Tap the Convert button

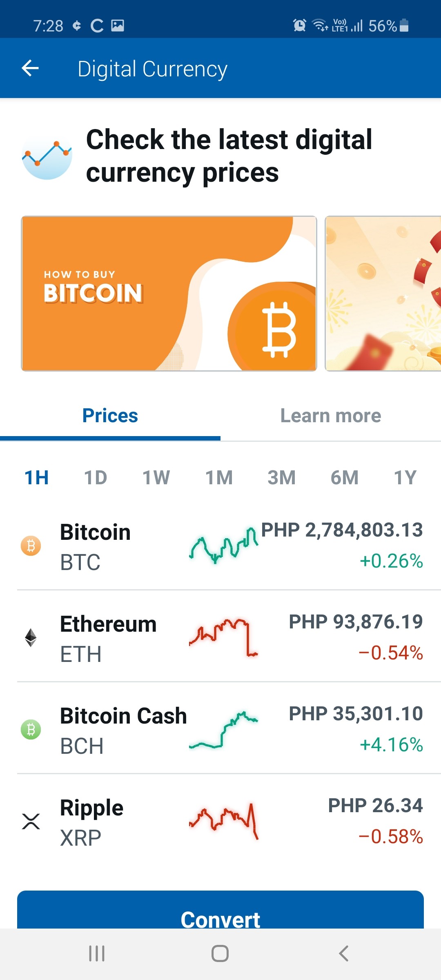coord(220,911)
